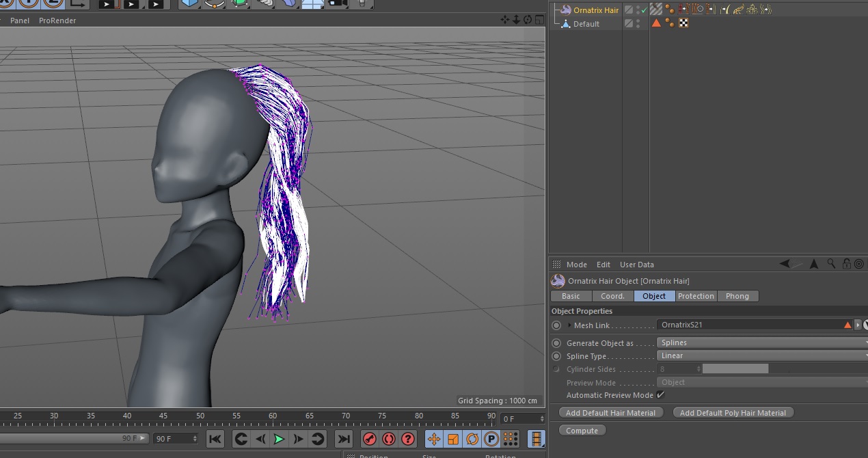Screen dimensions: 868x458
Task: Uncheck Automatic Preview Mode
Action: pos(660,395)
